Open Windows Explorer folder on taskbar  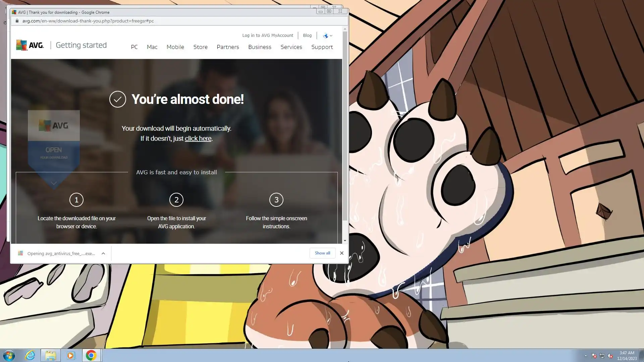[x=51, y=355]
